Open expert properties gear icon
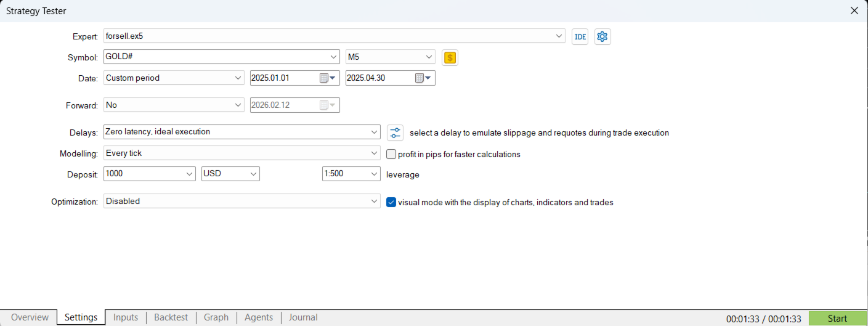Screen dimensions: 868x326 (x=602, y=36)
